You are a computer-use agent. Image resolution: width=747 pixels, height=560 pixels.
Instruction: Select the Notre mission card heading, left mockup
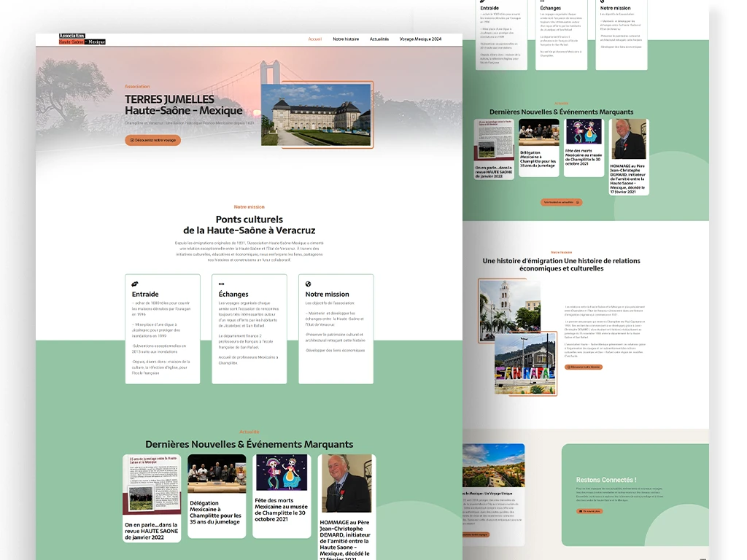[x=328, y=295]
